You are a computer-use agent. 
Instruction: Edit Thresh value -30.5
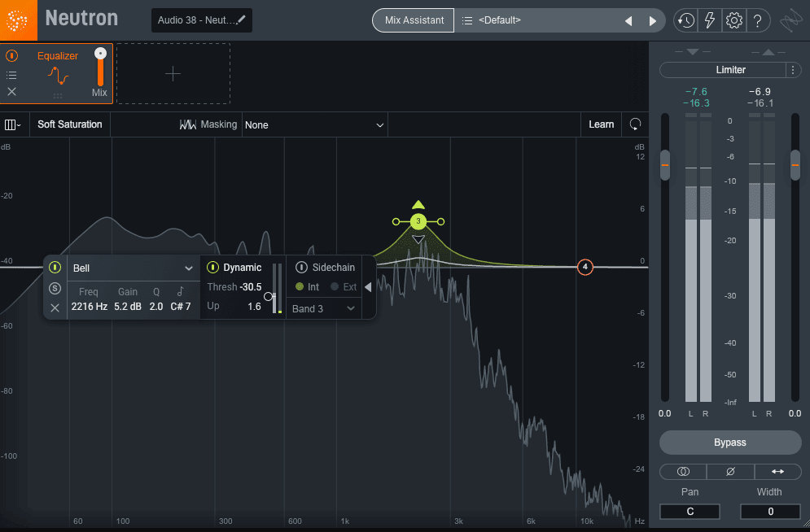(x=251, y=287)
